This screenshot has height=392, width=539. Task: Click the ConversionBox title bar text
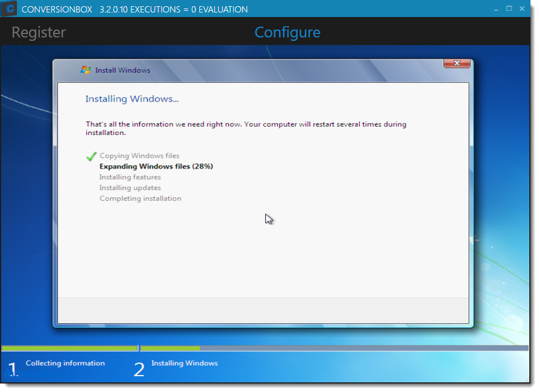coord(135,9)
